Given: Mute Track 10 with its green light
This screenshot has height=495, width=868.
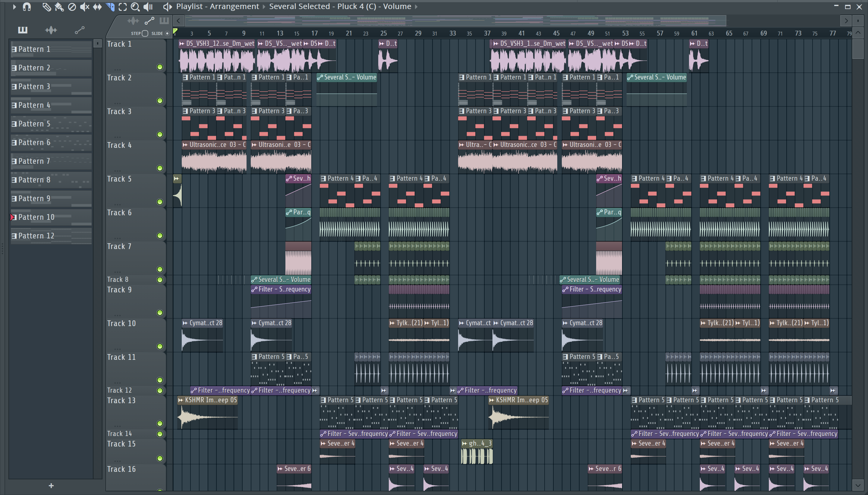Looking at the screenshot, I should (159, 347).
